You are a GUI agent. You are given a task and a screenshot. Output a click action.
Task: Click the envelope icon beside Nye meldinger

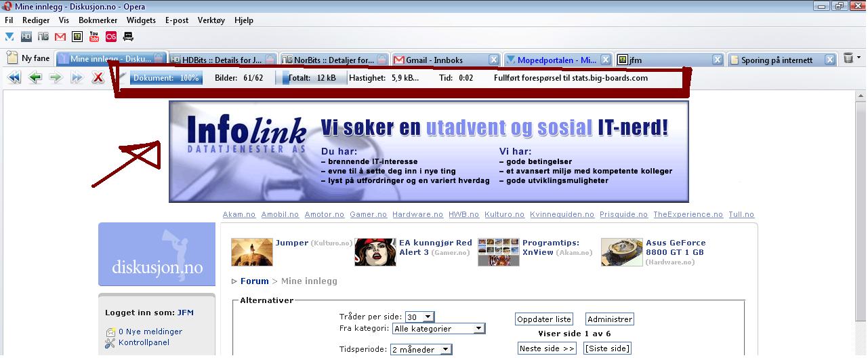tap(110, 332)
